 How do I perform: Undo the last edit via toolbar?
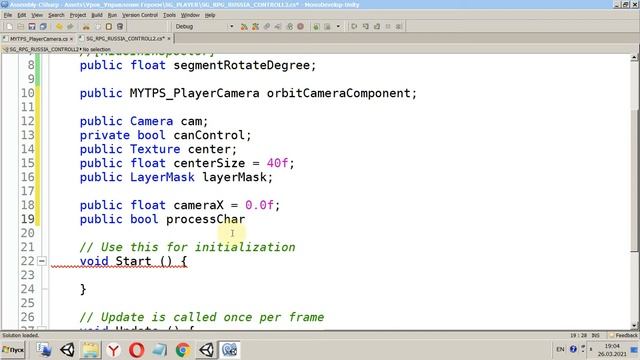(59, 27)
